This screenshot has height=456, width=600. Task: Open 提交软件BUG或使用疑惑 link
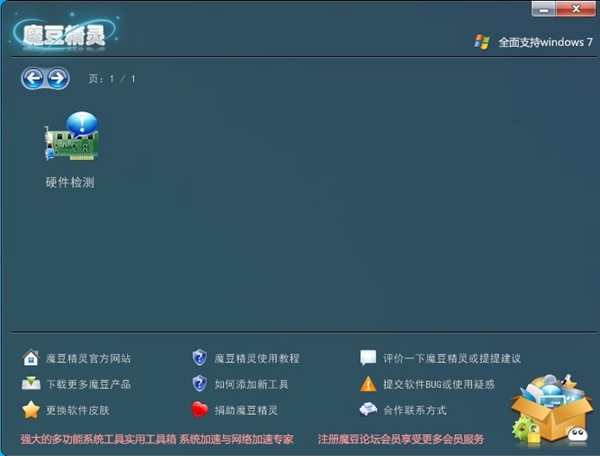click(x=439, y=384)
